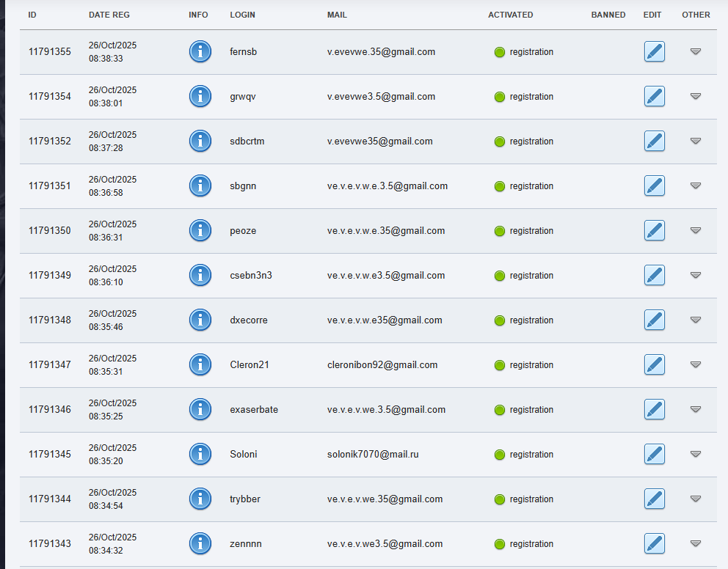Expand other options for sbgnn row
The image size is (728, 569).
tap(696, 186)
